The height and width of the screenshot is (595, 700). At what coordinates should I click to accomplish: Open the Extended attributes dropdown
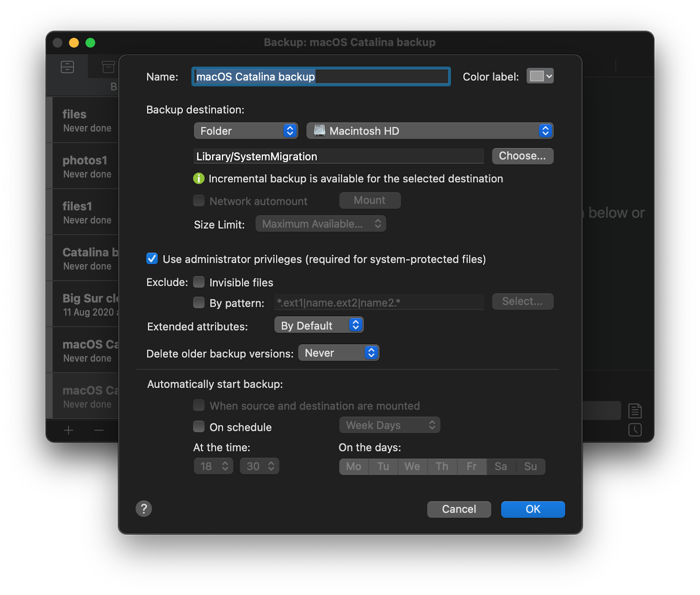coord(319,325)
